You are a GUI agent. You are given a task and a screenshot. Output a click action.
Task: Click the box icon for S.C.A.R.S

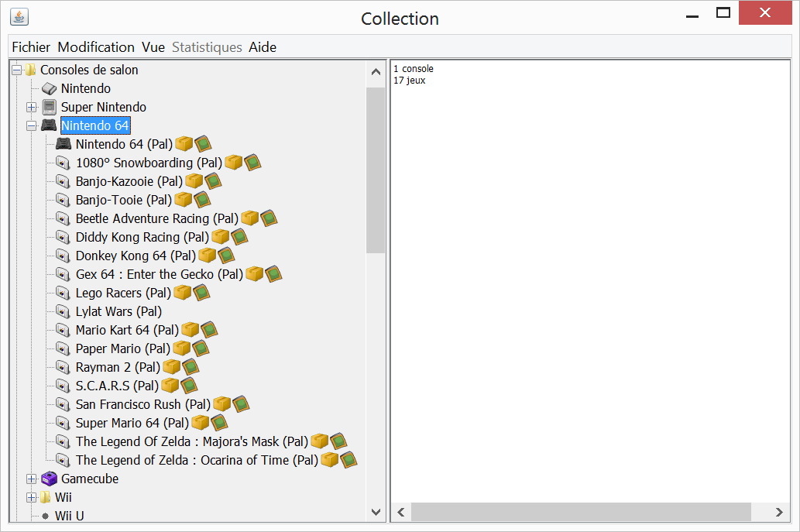tap(170, 385)
